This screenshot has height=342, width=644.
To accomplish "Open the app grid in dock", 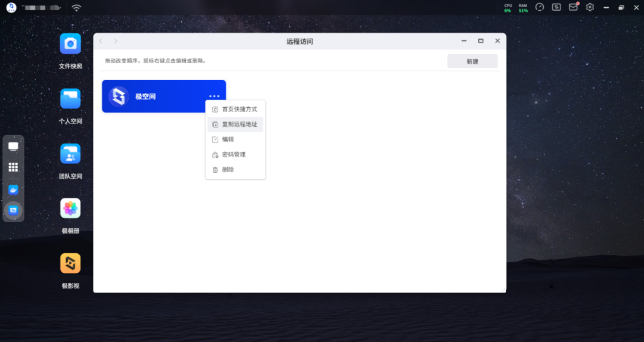I will 13,167.
